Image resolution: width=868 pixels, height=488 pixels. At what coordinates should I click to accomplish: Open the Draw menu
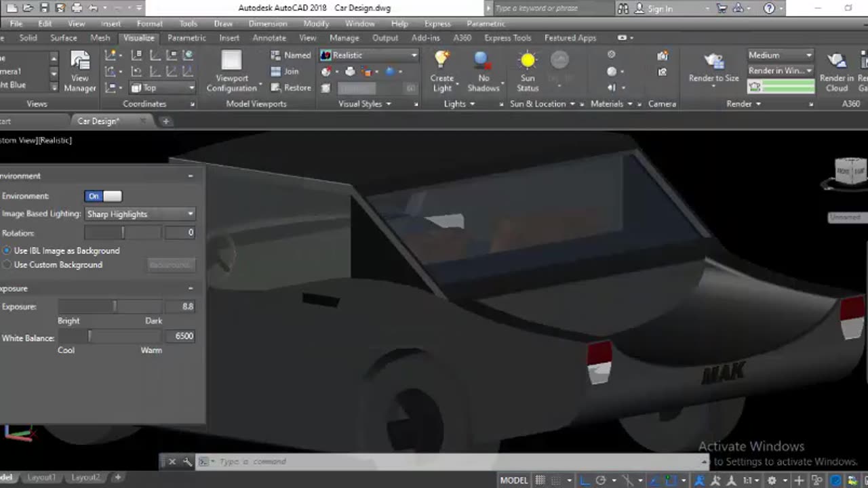click(223, 24)
